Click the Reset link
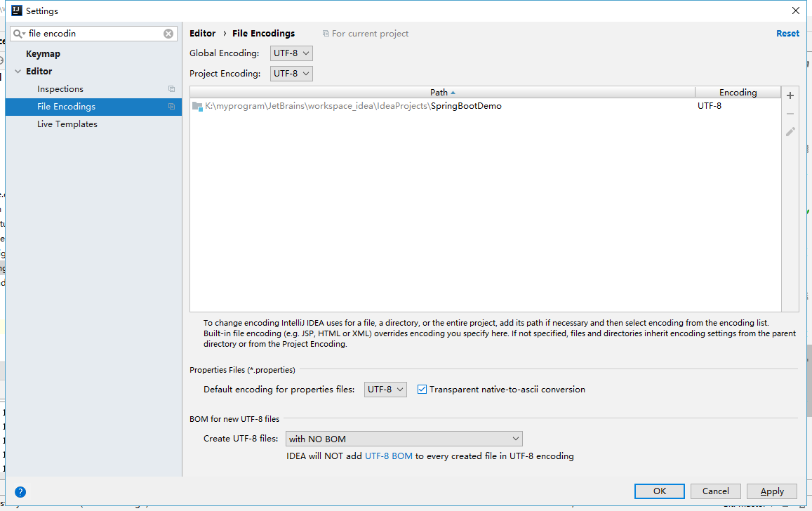812x511 pixels. [x=787, y=34]
